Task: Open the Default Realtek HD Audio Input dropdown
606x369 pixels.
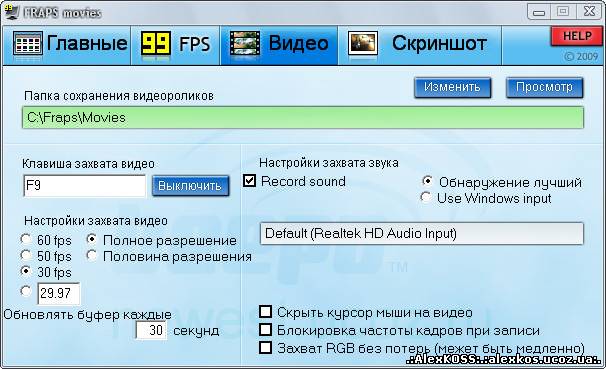Action: coord(422,233)
